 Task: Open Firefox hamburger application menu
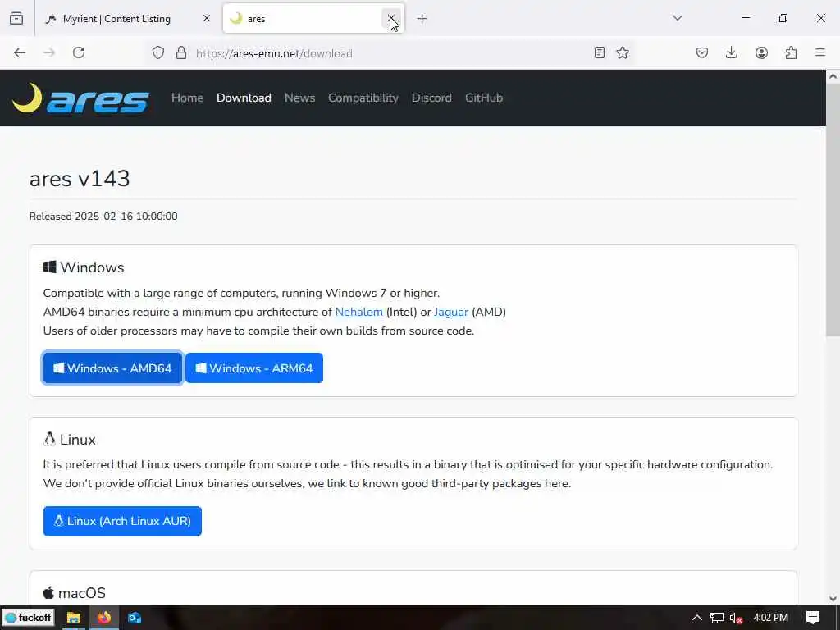click(820, 52)
